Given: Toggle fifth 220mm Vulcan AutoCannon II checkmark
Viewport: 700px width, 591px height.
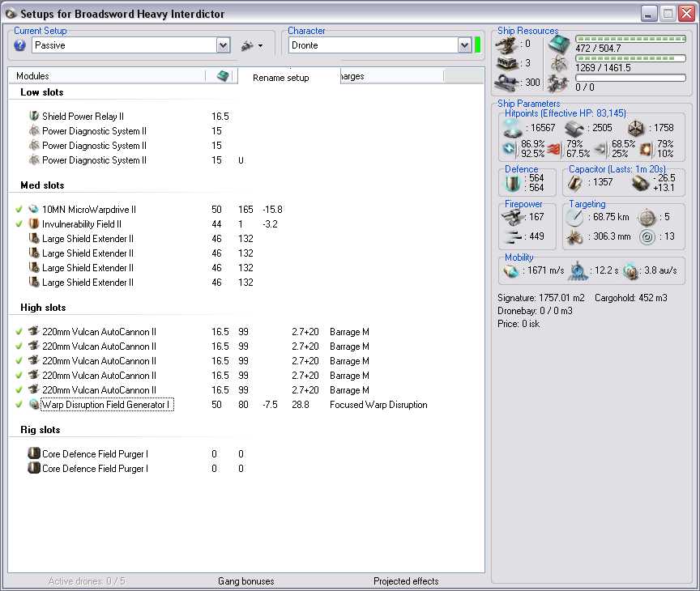Looking at the screenshot, I should tap(19, 390).
